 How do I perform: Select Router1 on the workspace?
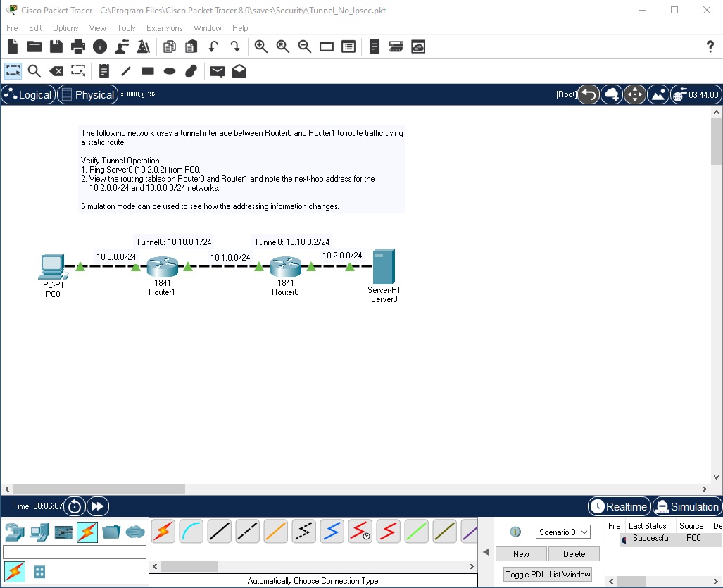[x=163, y=268]
